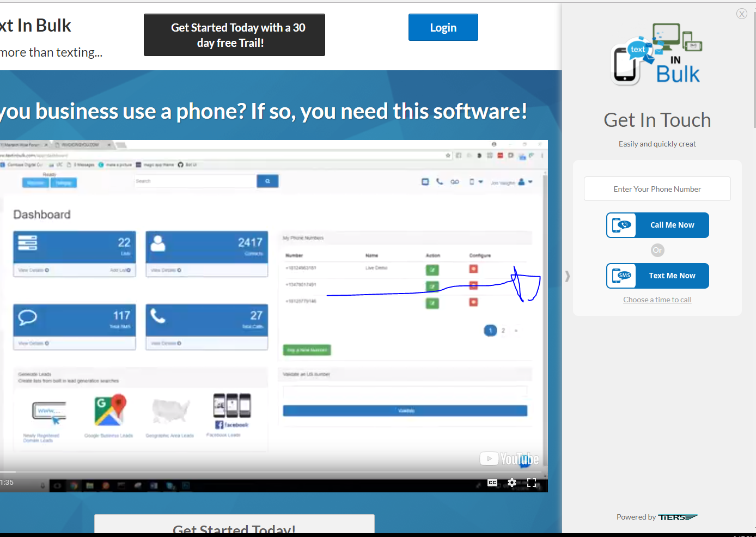Open the video on YouTube via logo
Viewport: 756px width, 537px height.
(509, 459)
